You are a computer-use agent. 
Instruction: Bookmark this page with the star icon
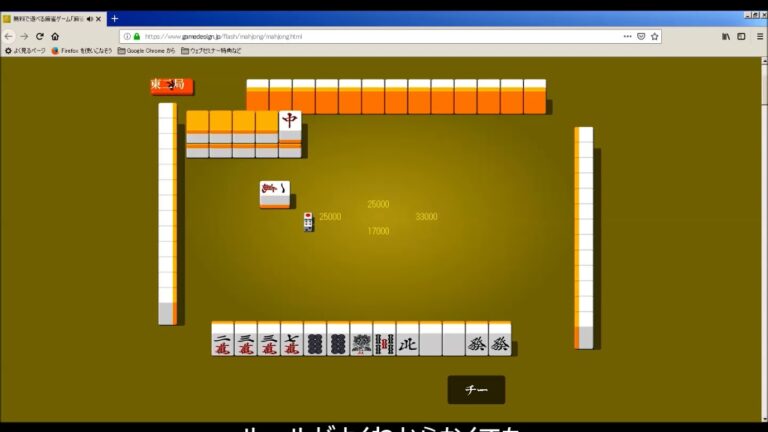pyautogui.click(x=654, y=36)
